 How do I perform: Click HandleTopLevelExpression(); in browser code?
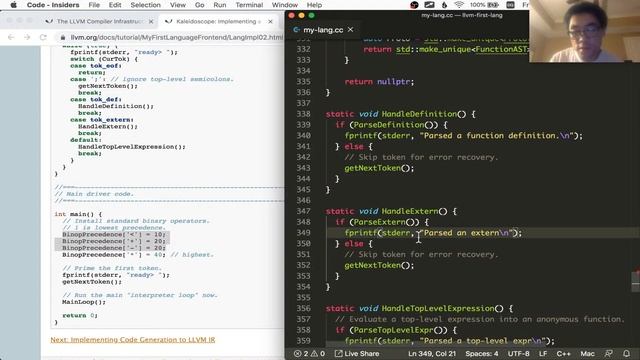(131, 147)
